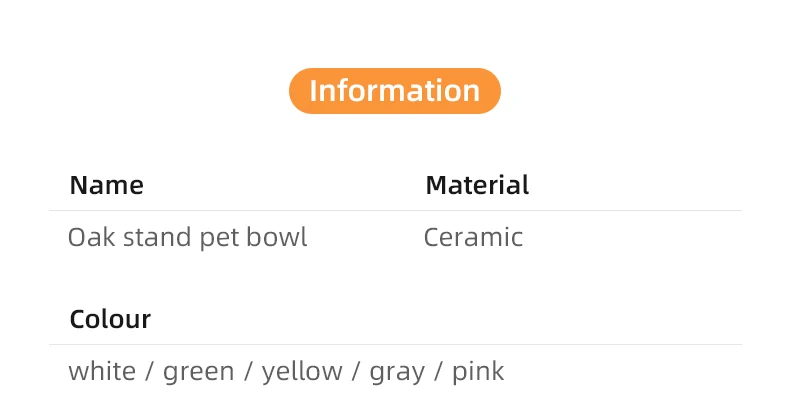Choose the white colour option
Screen dimensions: 790x407
coord(102,372)
